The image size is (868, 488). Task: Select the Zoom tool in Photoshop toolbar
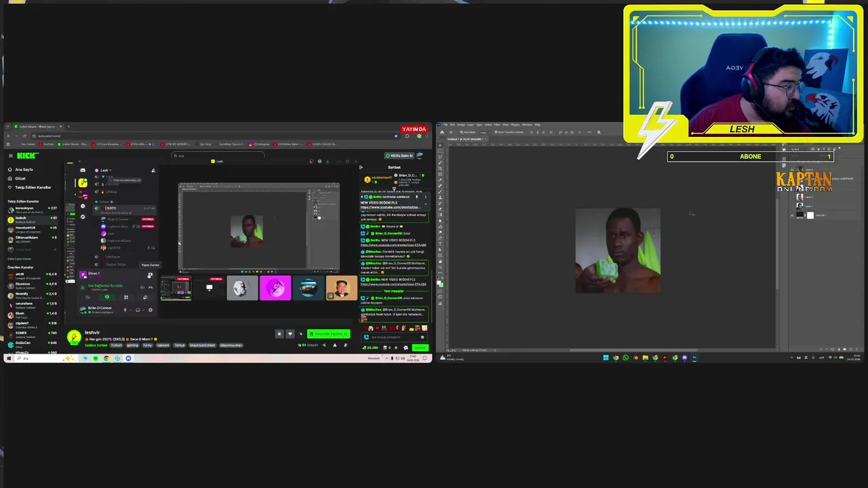(x=440, y=267)
